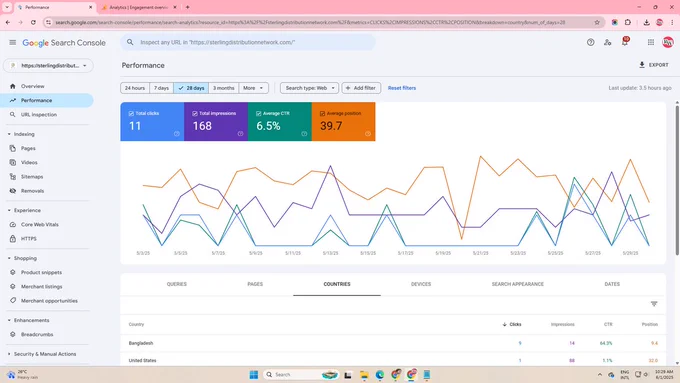
Task: Open the table filter rows icon
Action: pos(654,304)
